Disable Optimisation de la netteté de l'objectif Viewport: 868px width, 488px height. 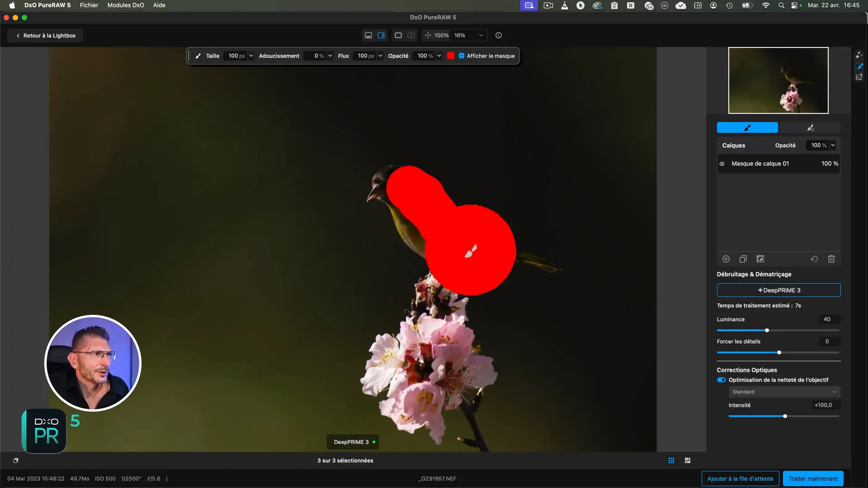[x=722, y=380]
